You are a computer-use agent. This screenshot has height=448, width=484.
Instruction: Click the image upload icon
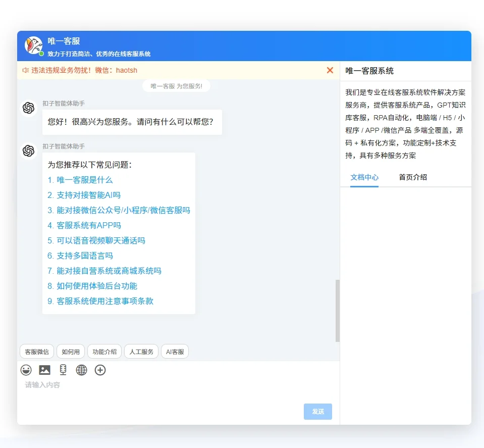pyautogui.click(x=45, y=370)
